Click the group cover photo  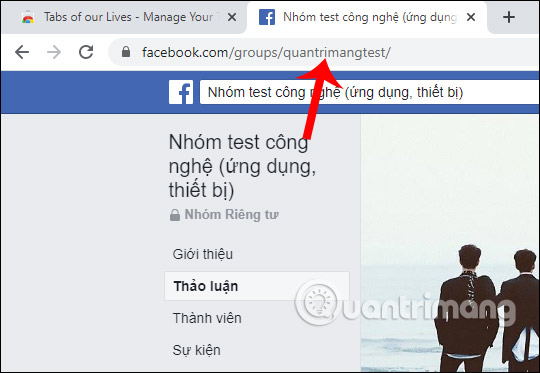click(450, 243)
